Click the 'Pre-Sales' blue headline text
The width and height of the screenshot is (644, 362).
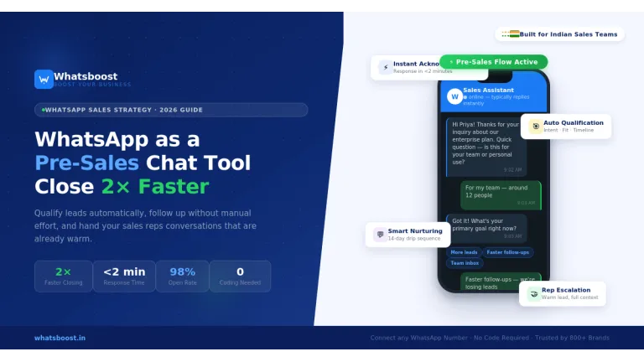[86, 163]
